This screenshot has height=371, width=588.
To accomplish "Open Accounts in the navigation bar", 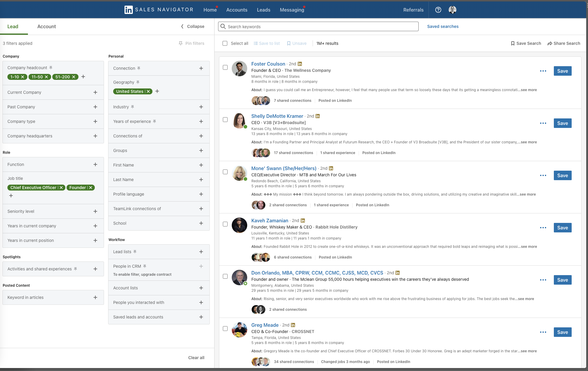I will coord(237,10).
